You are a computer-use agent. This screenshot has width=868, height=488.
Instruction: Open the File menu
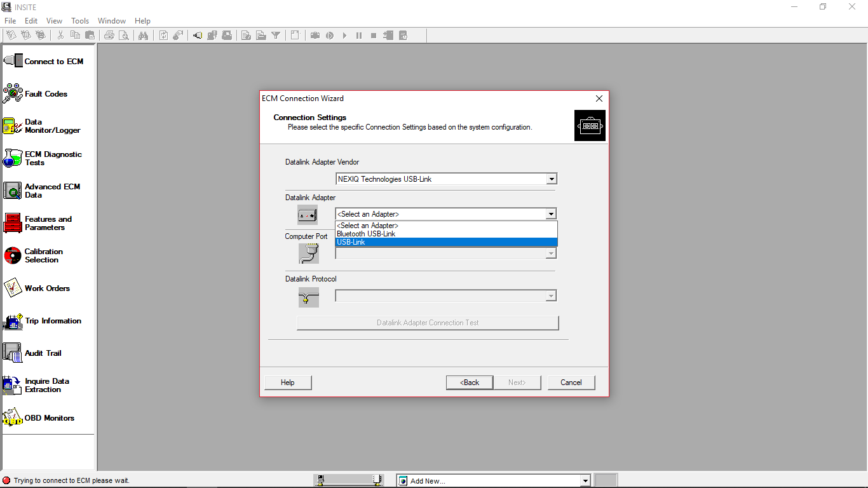10,21
